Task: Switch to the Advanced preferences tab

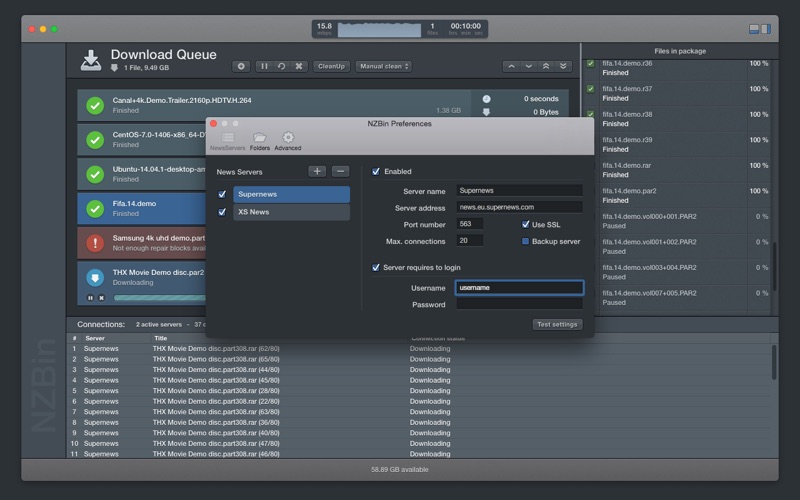Action: [288, 141]
